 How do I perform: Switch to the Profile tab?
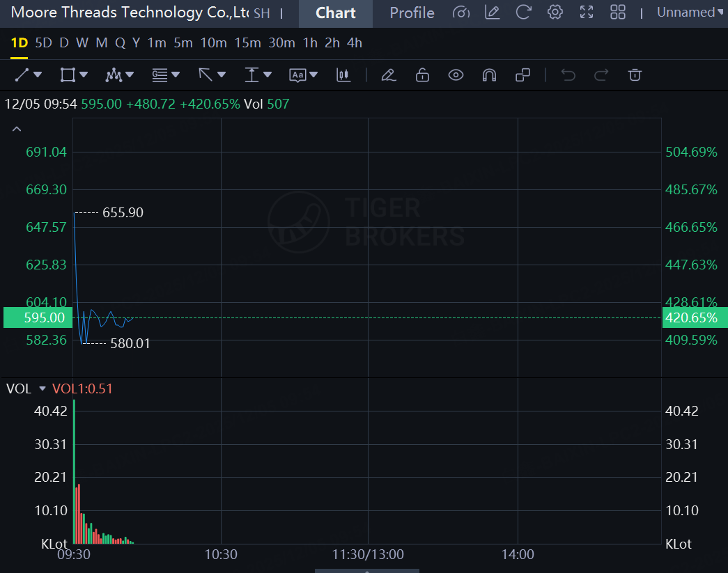412,13
